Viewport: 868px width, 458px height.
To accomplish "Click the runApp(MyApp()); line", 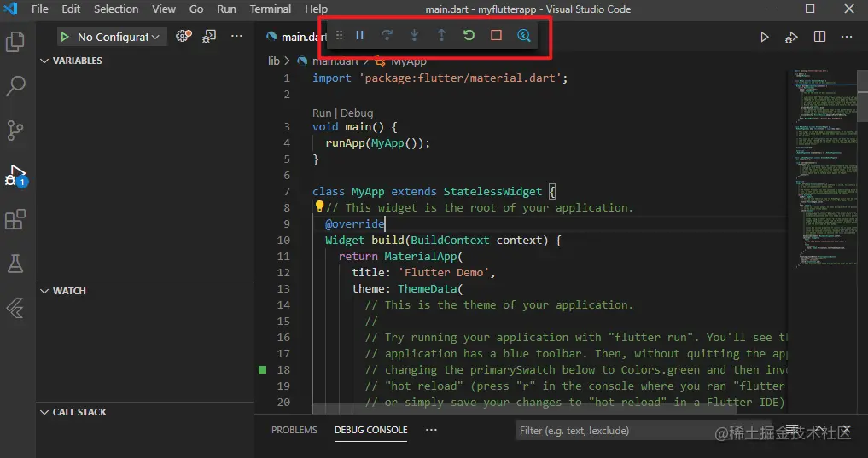I will coord(377,142).
